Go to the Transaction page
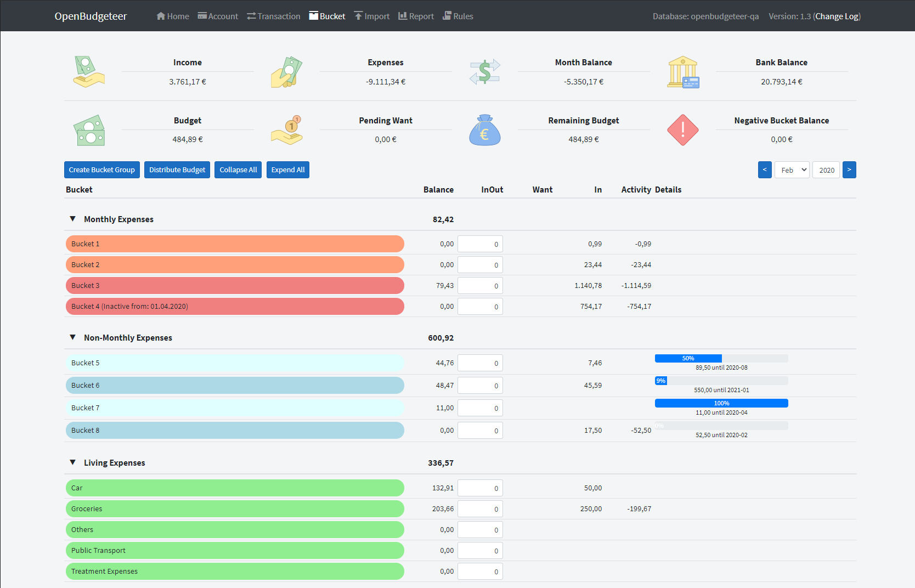Viewport: 915px width, 588px height. click(274, 16)
